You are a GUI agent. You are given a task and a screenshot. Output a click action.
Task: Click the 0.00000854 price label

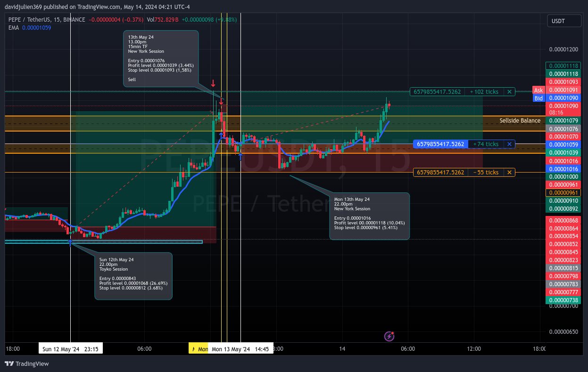pos(563,236)
